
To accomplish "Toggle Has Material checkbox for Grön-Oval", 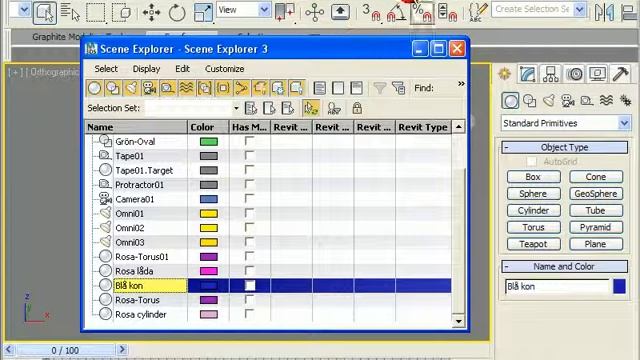I will click(249, 141).
